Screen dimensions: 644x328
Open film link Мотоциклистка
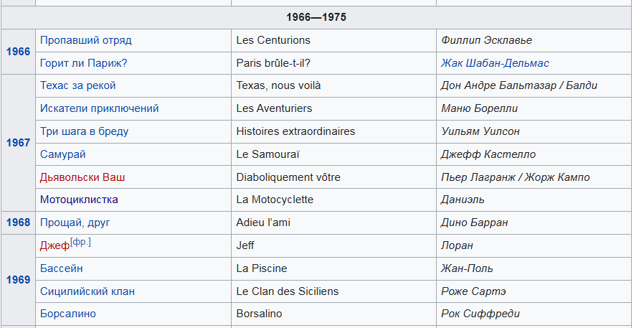pos(79,200)
